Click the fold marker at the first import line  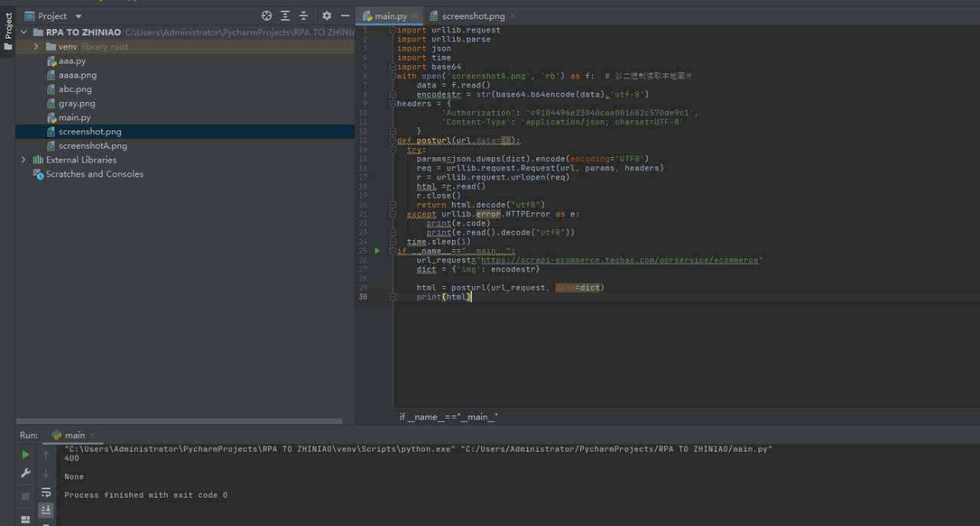click(x=394, y=30)
